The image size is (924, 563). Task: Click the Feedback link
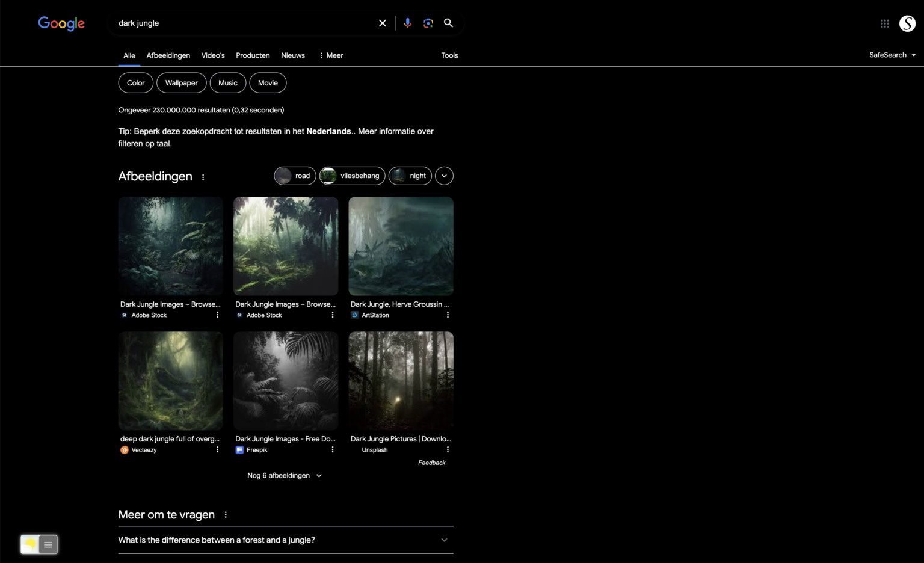[432, 462]
